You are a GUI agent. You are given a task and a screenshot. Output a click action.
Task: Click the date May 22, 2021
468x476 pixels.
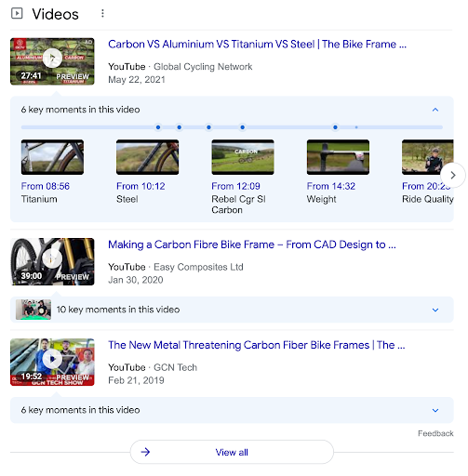[137, 80]
